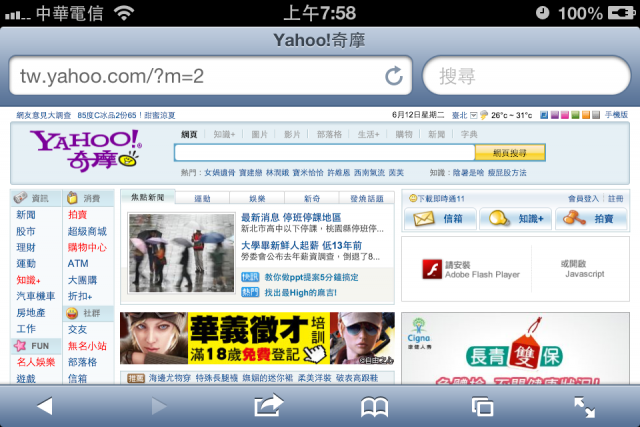
Task: Click the 網頁搜尋 search button
Action: click(510, 153)
